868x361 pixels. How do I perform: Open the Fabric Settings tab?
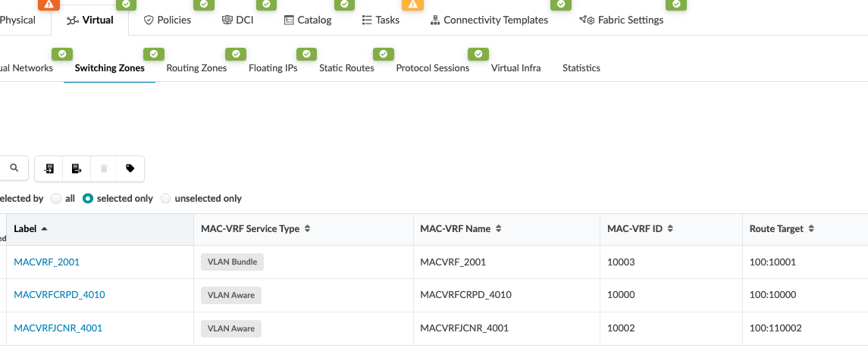pyautogui.click(x=621, y=20)
